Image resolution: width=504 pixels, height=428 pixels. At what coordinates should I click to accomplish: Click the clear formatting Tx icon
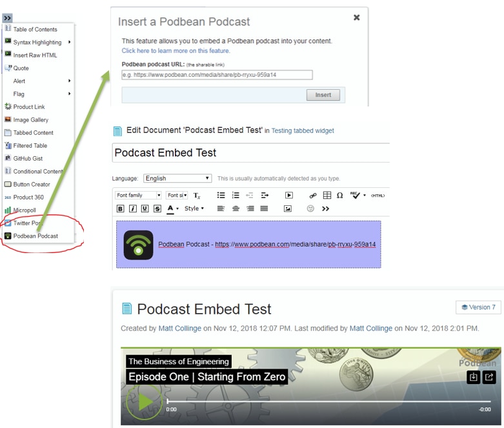click(x=197, y=196)
